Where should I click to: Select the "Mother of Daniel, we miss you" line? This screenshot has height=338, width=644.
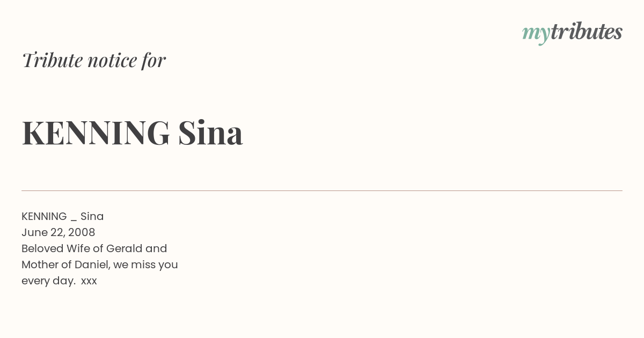100,264
